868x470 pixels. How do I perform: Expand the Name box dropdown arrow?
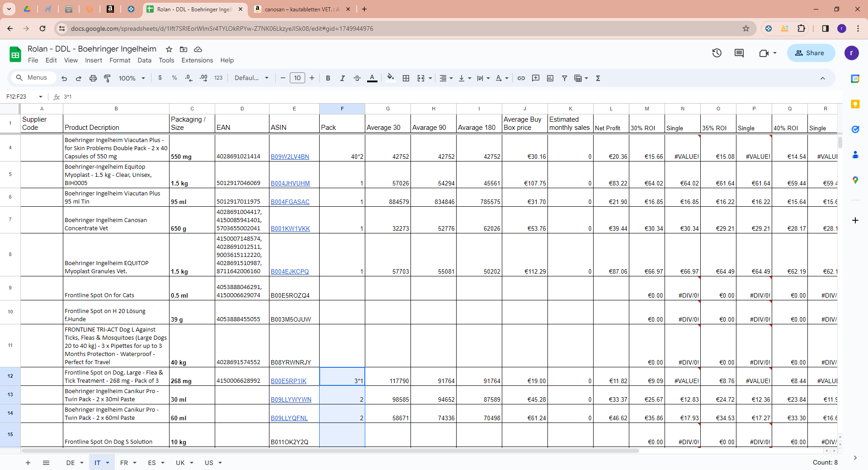[41, 97]
